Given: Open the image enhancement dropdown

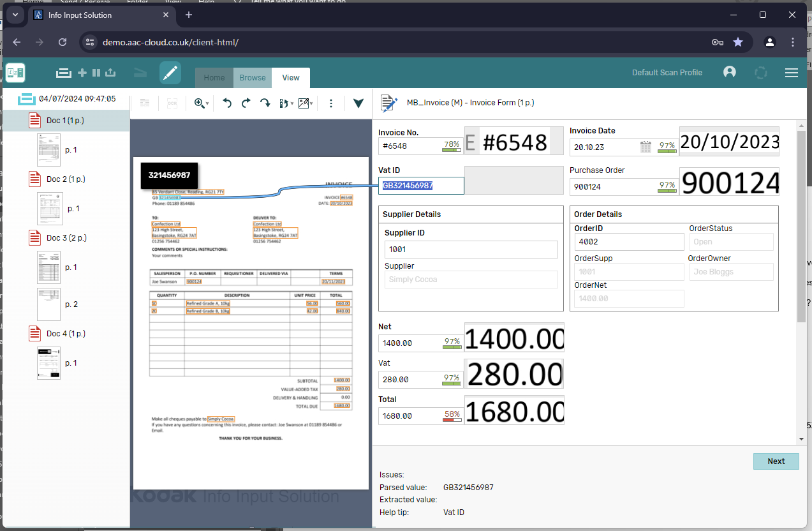Looking at the screenshot, I should point(306,103).
